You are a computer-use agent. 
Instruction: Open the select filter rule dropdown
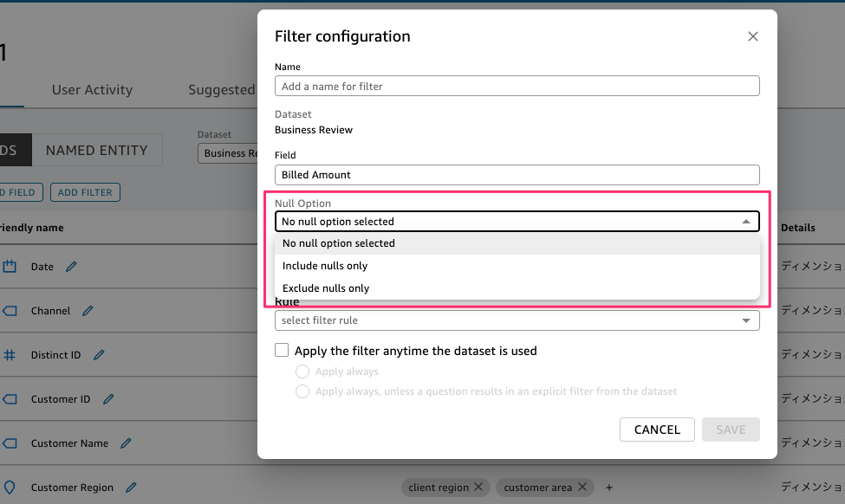point(517,320)
